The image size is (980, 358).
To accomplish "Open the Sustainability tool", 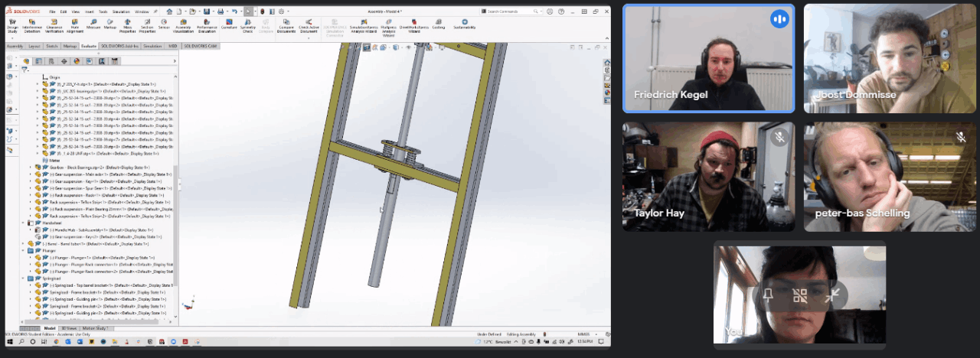I will (x=464, y=25).
